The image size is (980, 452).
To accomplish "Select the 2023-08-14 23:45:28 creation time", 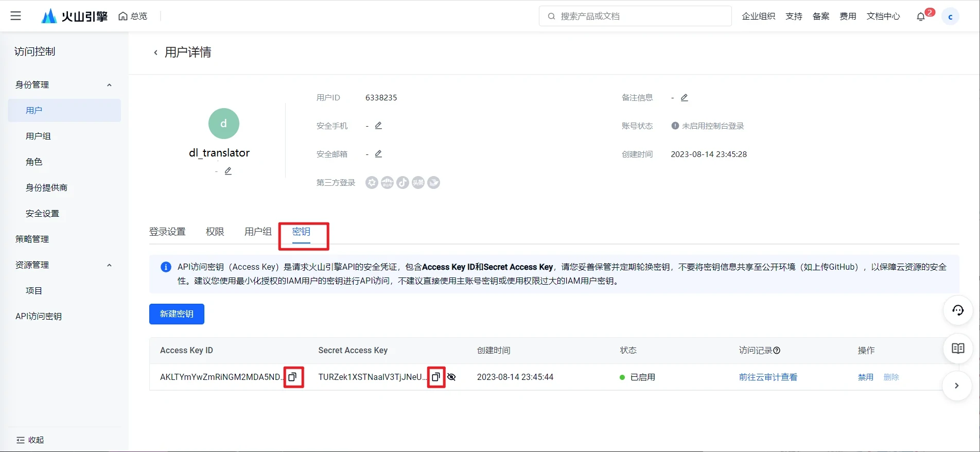I will (709, 154).
